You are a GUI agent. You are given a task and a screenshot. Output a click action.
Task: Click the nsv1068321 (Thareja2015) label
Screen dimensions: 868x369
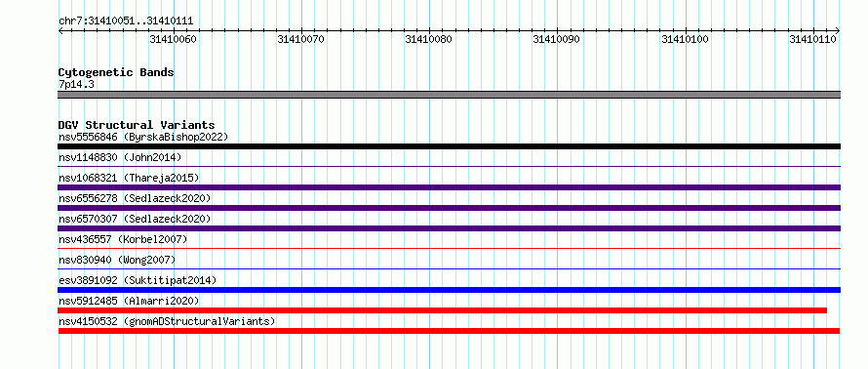[x=129, y=178]
